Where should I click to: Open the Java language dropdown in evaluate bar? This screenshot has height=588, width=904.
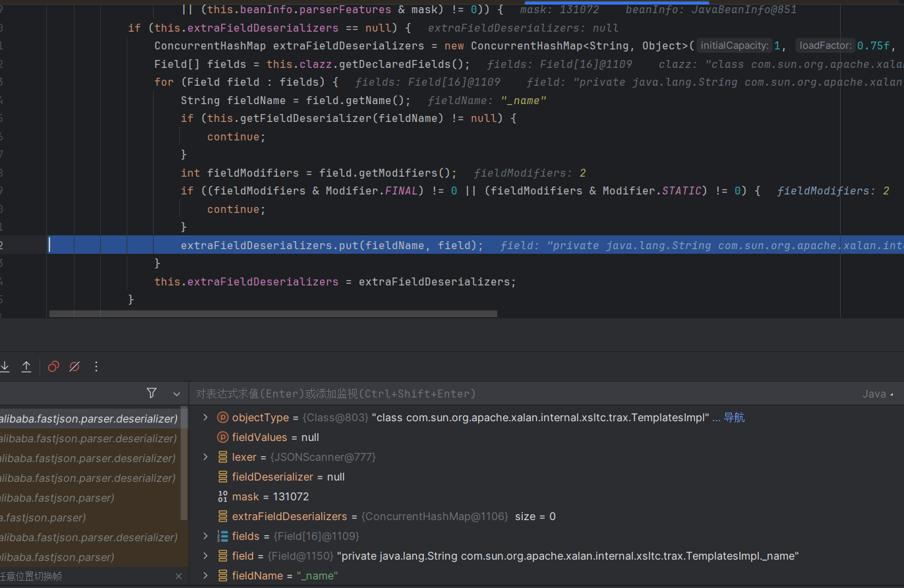tap(878, 394)
